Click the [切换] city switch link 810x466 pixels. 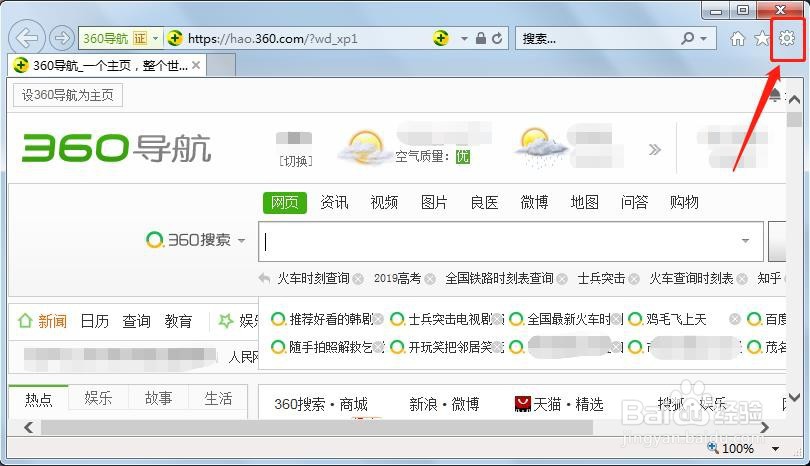pyautogui.click(x=296, y=162)
